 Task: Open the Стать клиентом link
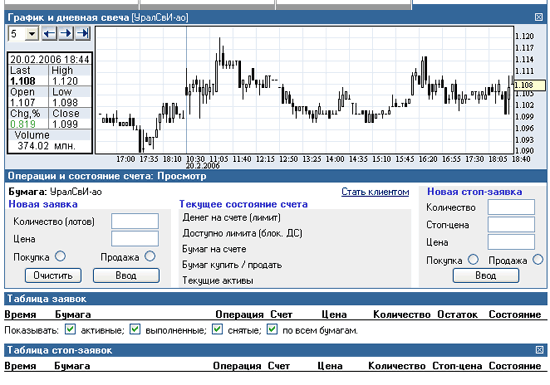375,192
